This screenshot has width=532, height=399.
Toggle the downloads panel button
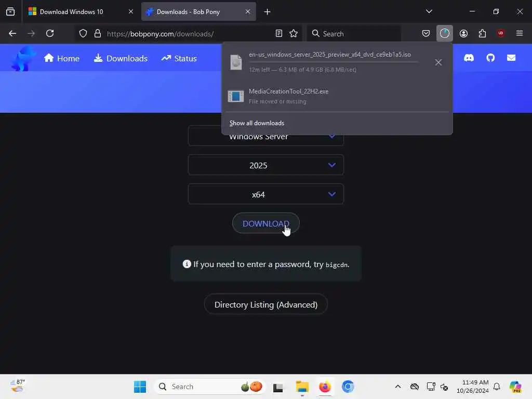(x=445, y=33)
